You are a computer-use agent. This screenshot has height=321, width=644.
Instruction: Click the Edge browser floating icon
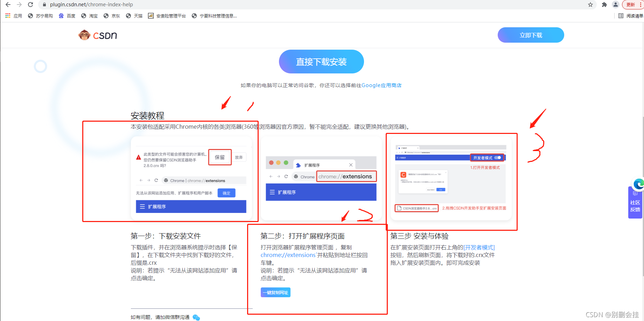pyautogui.click(x=639, y=184)
